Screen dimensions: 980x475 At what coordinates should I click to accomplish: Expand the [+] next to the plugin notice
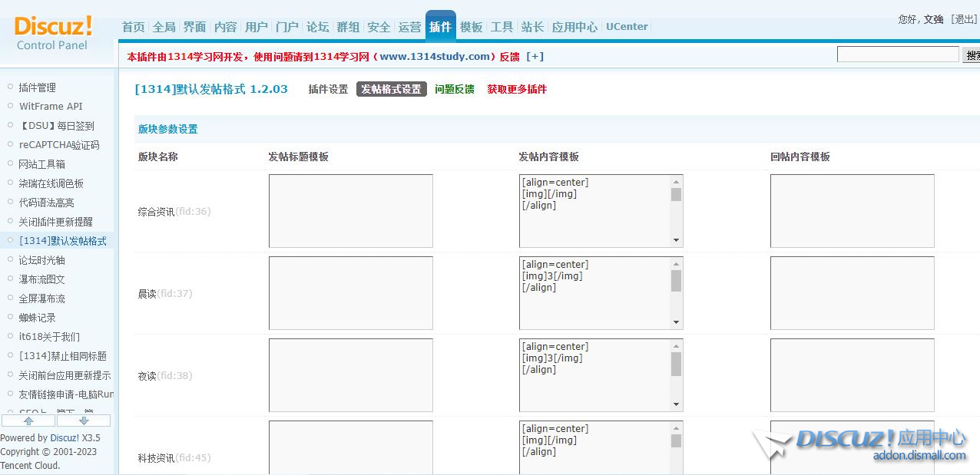(535, 57)
